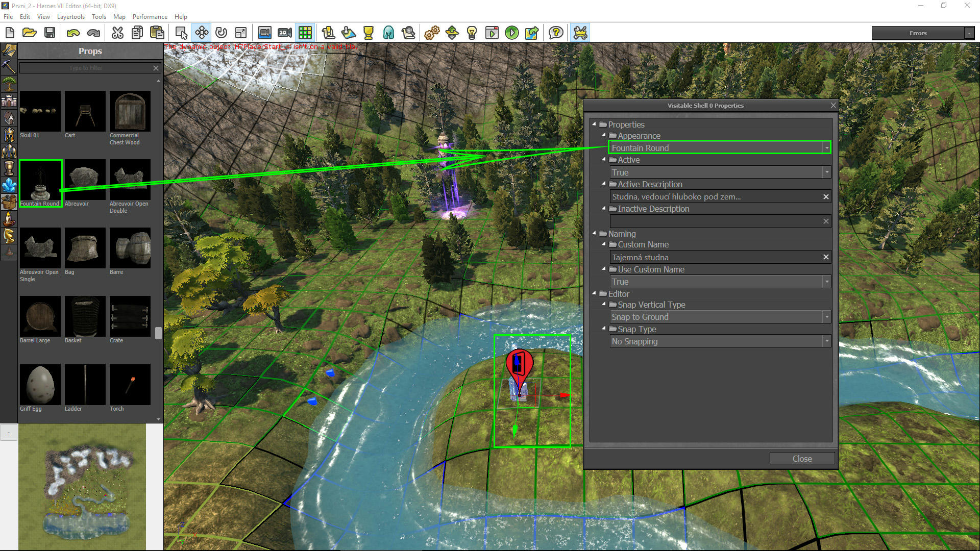The image size is (980, 551).
Task: Click the props list scrollbar thumb
Action: (x=158, y=333)
